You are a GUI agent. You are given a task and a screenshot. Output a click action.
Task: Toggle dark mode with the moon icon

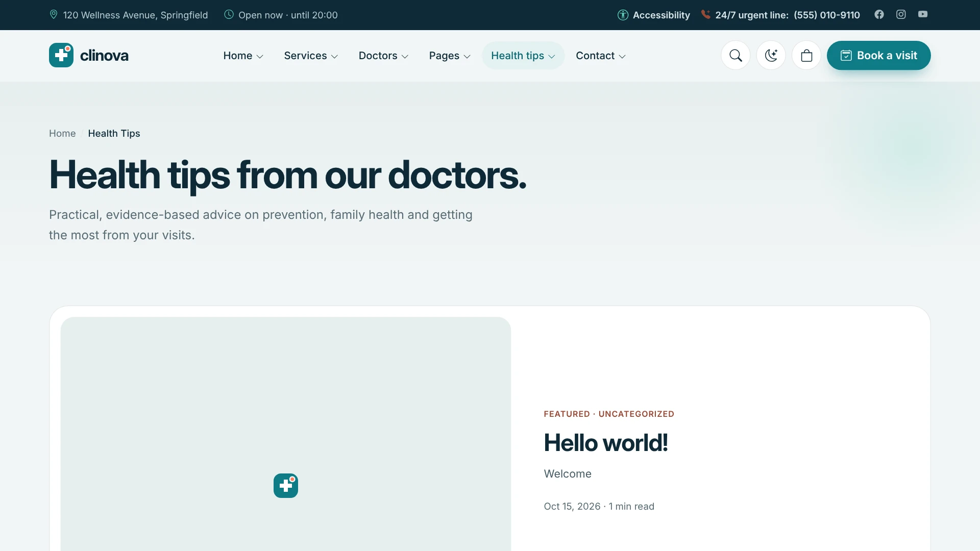click(x=771, y=55)
